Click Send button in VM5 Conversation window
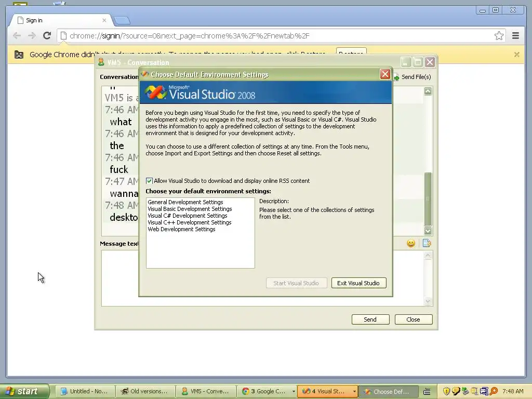The height and width of the screenshot is (399, 532). tap(370, 320)
